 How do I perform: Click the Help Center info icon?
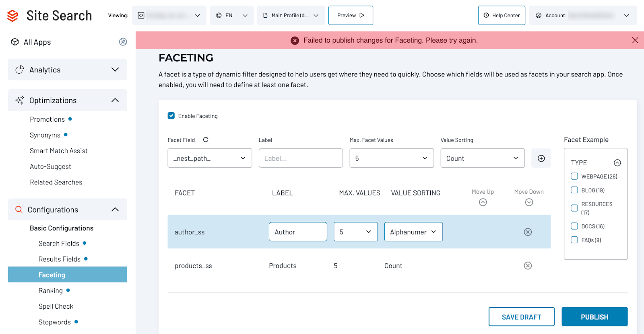tap(486, 15)
